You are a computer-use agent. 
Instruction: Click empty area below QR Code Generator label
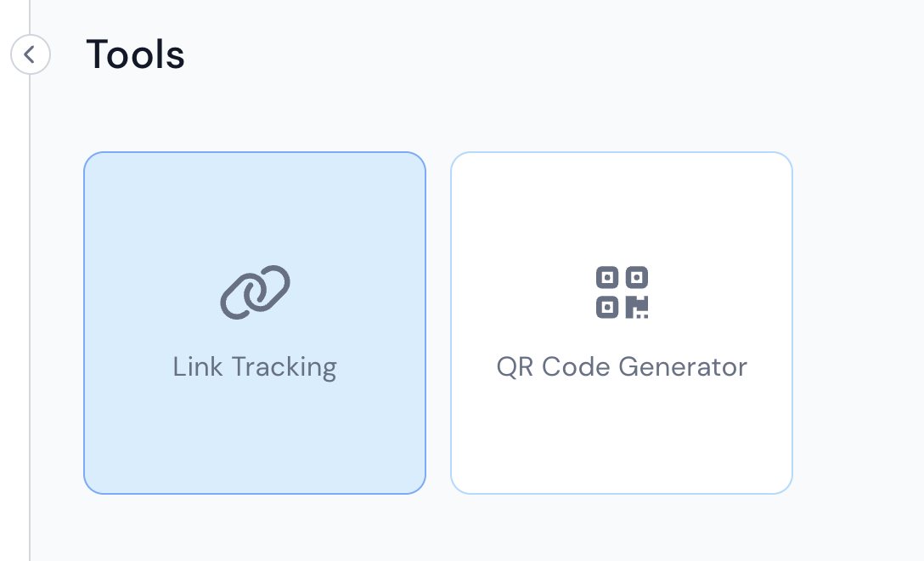coord(622,437)
